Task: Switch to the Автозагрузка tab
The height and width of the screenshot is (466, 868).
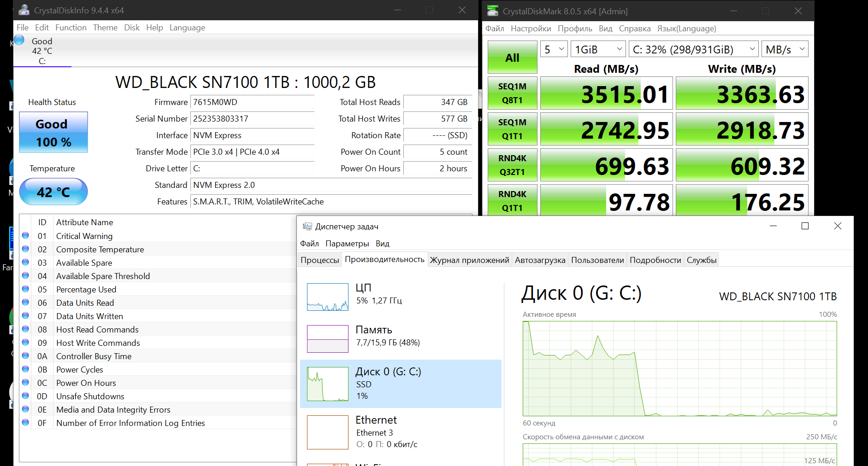Action: [x=540, y=260]
